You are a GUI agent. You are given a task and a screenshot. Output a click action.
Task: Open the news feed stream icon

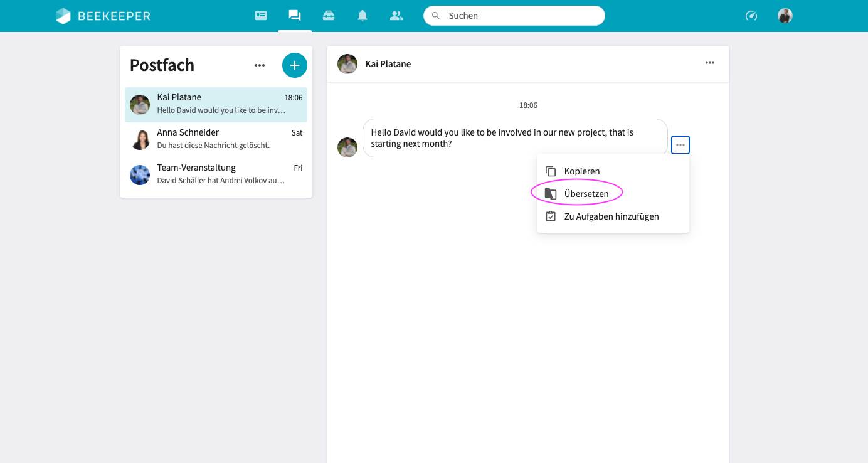point(261,16)
